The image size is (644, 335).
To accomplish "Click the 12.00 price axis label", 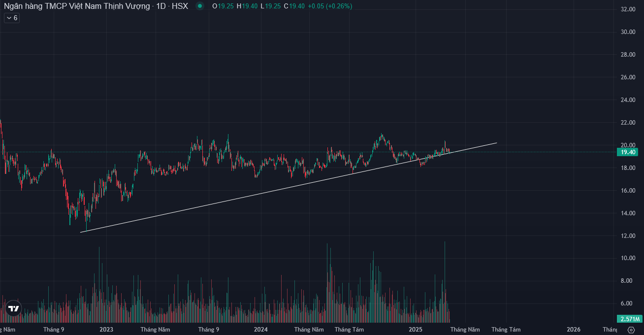I will pyautogui.click(x=627, y=236).
